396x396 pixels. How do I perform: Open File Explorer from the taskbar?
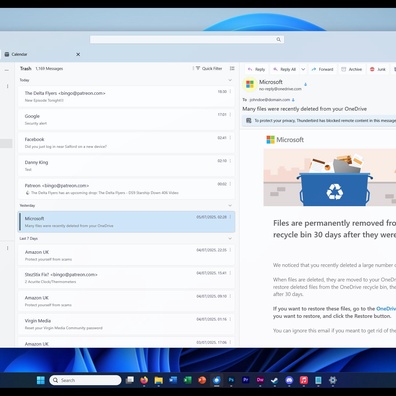point(159,380)
